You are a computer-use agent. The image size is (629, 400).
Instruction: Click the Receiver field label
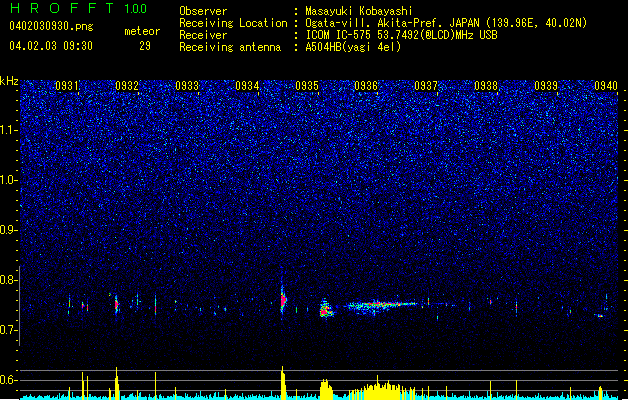(x=203, y=35)
